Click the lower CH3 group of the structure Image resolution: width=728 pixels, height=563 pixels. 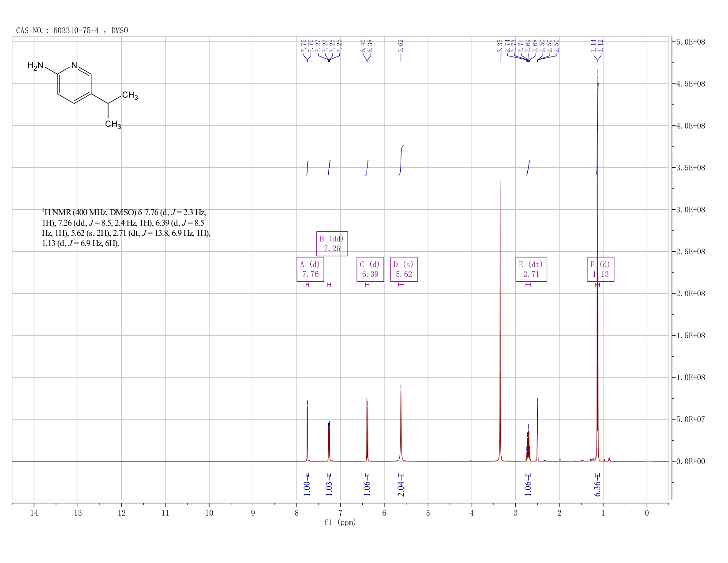tap(113, 125)
